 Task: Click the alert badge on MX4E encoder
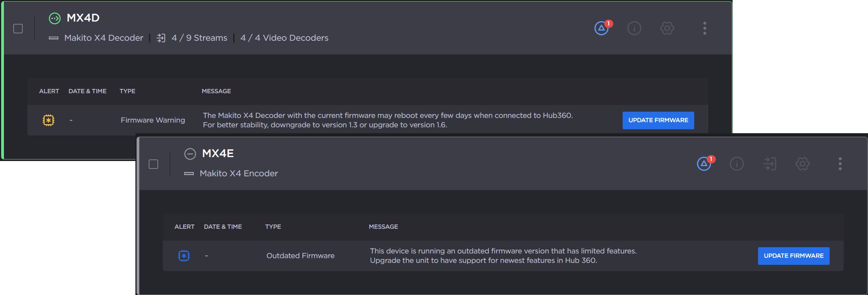point(704,164)
